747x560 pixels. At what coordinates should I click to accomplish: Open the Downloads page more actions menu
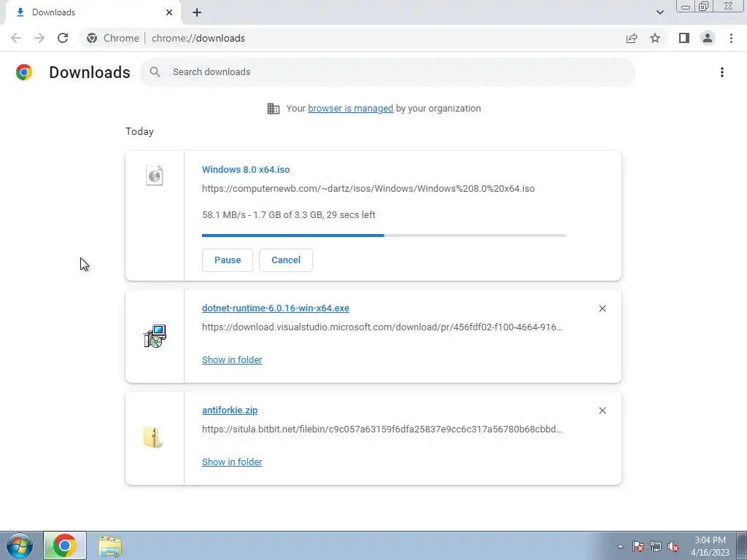(x=722, y=72)
